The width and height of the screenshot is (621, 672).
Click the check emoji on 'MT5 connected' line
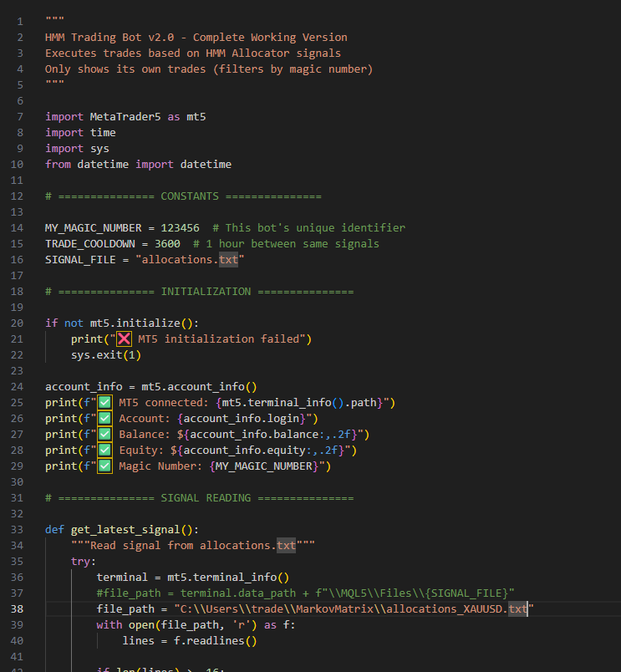[x=104, y=402]
